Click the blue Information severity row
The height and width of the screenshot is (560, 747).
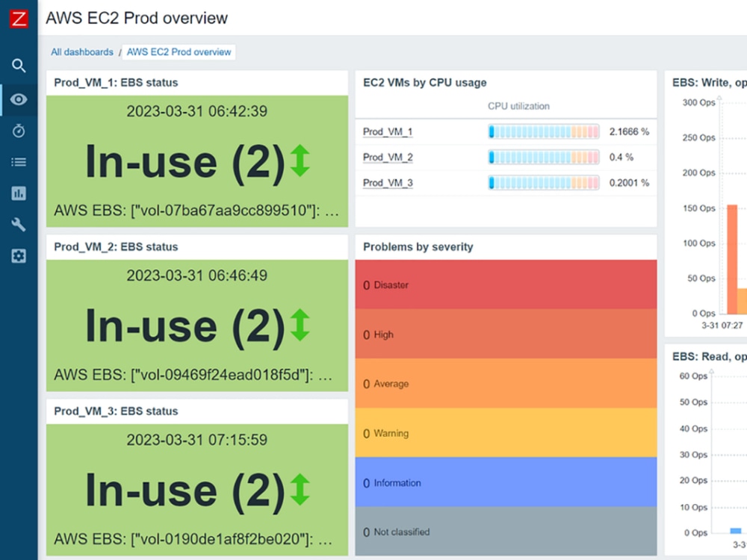[x=506, y=482]
